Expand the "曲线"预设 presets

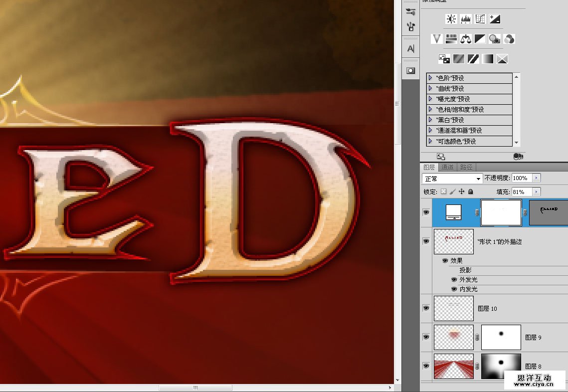pos(430,88)
